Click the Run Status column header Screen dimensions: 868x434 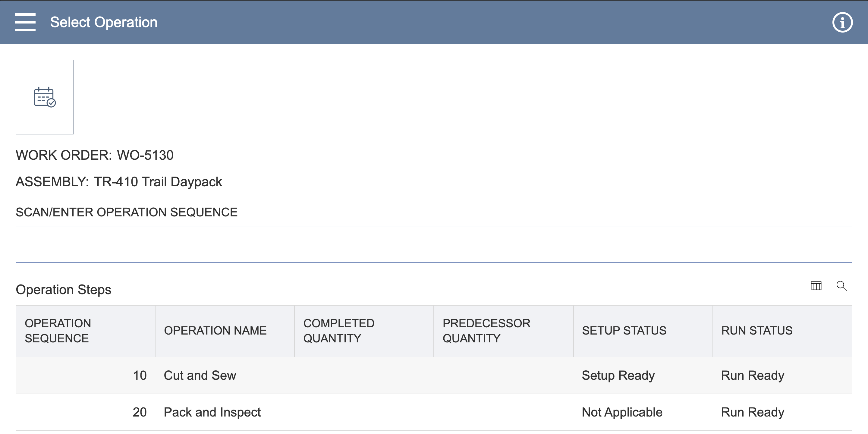pos(782,331)
